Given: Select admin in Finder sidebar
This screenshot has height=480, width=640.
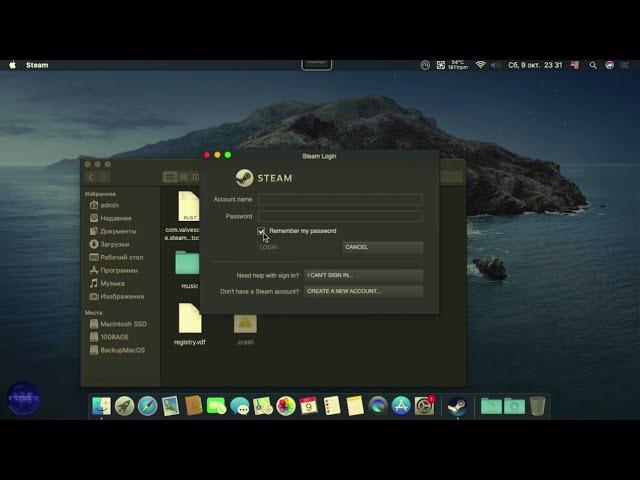Looking at the screenshot, I should 110,205.
